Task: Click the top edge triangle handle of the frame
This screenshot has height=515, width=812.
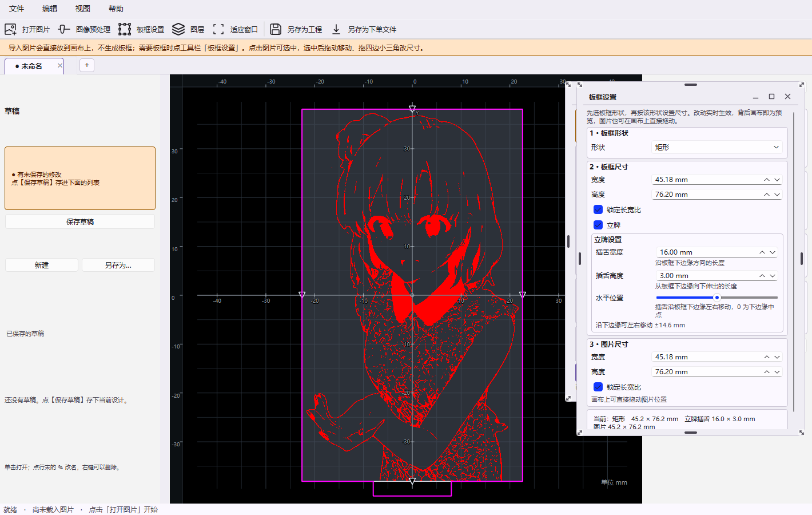Action: tap(412, 109)
